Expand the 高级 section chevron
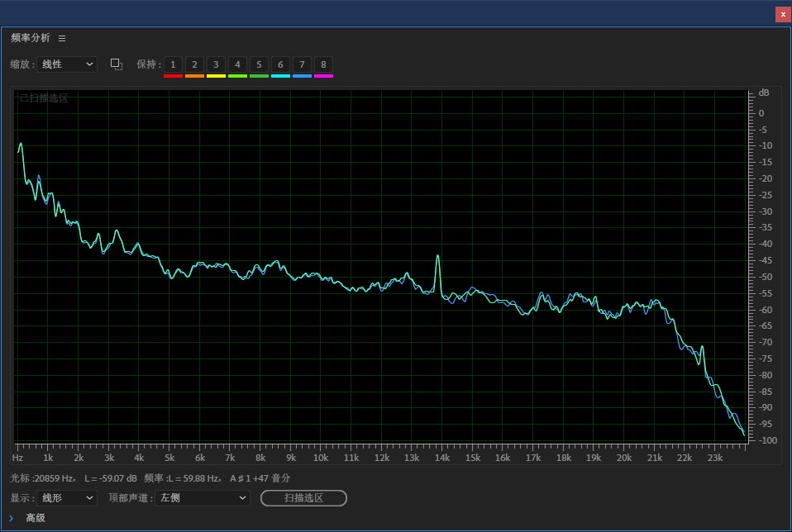Viewport: 792px width, 532px height. 11,518
